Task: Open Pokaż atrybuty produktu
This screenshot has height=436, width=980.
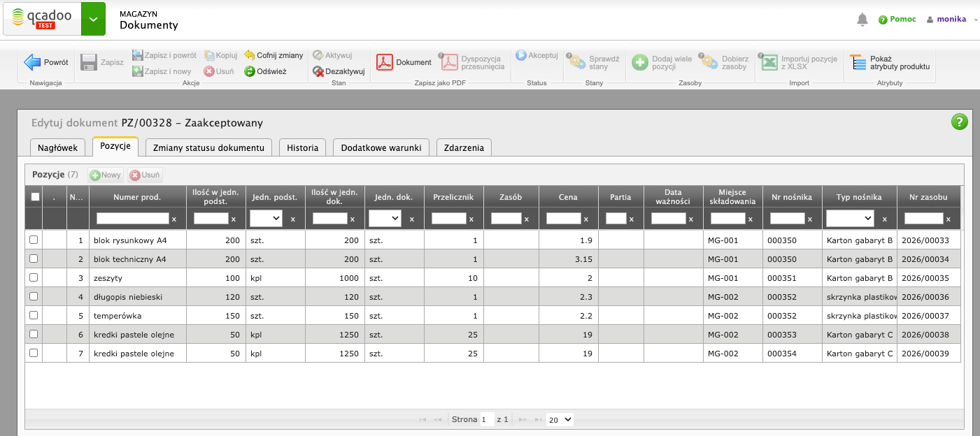Action: [x=890, y=63]
